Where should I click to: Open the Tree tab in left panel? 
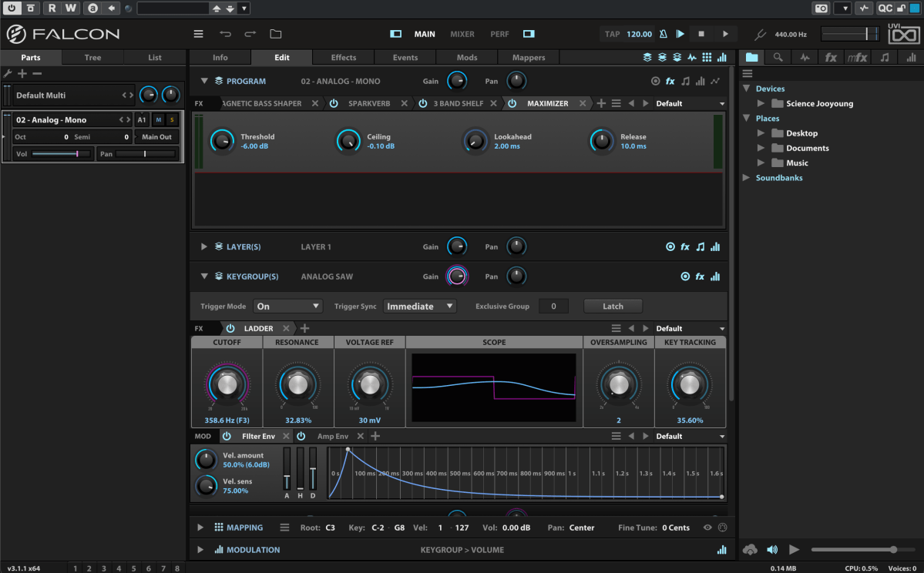92,58
